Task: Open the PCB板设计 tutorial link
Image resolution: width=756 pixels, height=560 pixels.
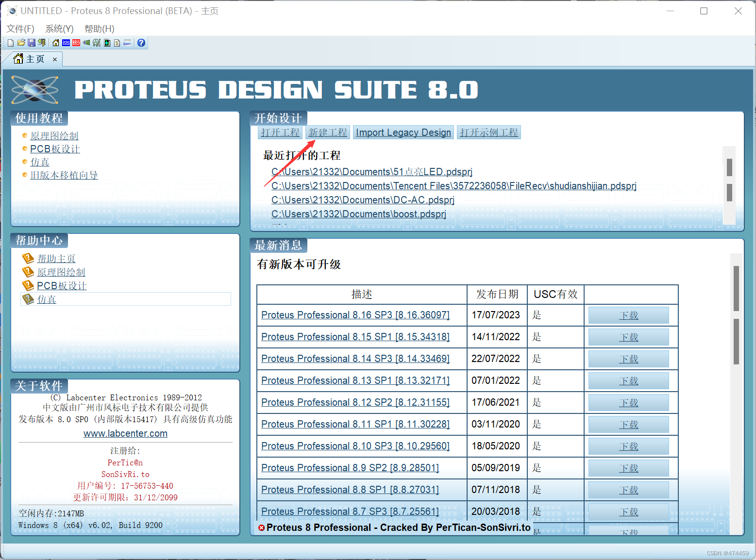Action: (x=55, y=149)
